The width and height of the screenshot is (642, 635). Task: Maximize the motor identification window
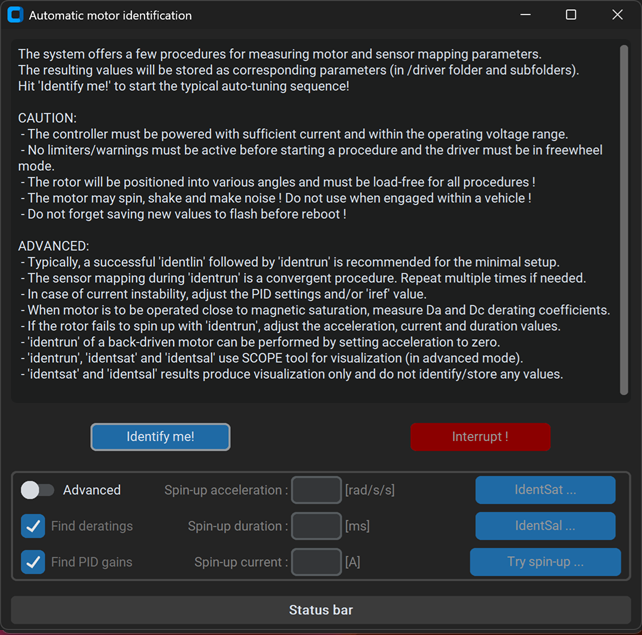tap(571, 15)
